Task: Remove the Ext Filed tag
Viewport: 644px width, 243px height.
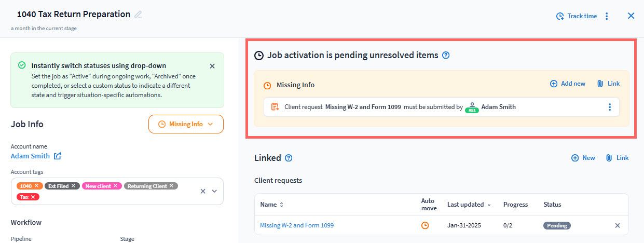Action: coord(74,186)
